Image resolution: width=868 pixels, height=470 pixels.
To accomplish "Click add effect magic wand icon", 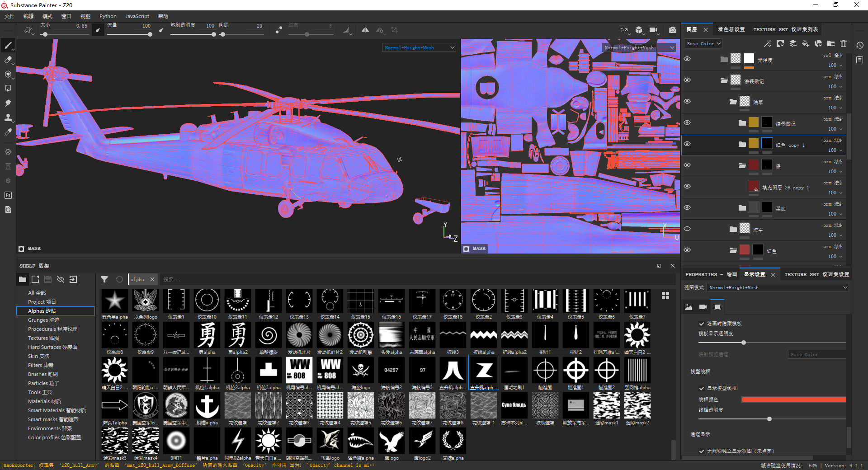I will pos(768,43).
